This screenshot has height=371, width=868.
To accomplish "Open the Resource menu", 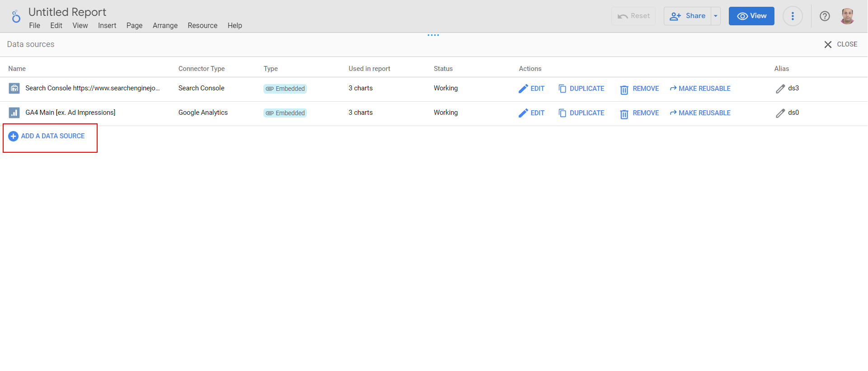I will 202,26.
